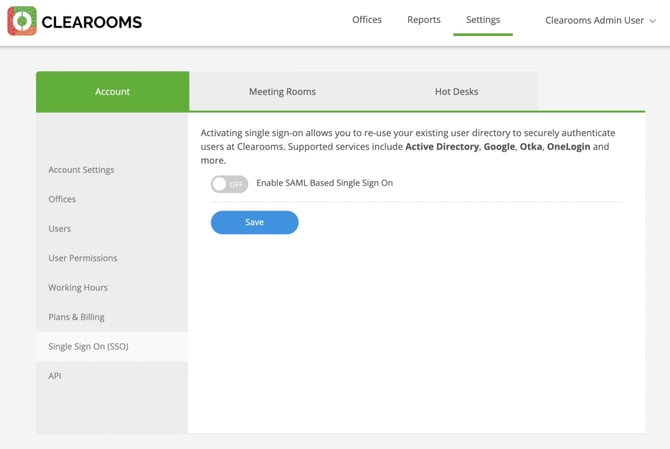
Task: Expand the Clearooms Admin User dropdown chevron
Action: 653,21
